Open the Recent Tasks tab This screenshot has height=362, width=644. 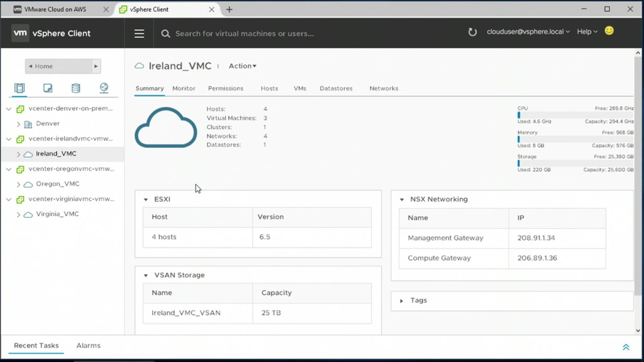(x=36, y=346)
